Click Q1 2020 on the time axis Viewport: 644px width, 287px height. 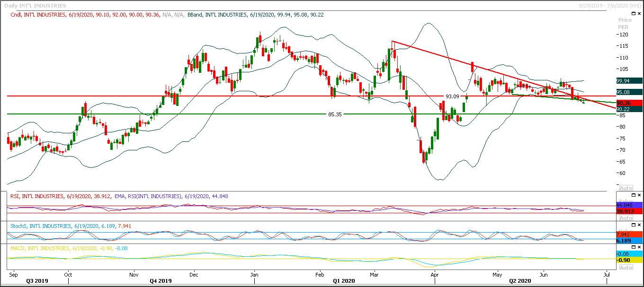(344, 280)
